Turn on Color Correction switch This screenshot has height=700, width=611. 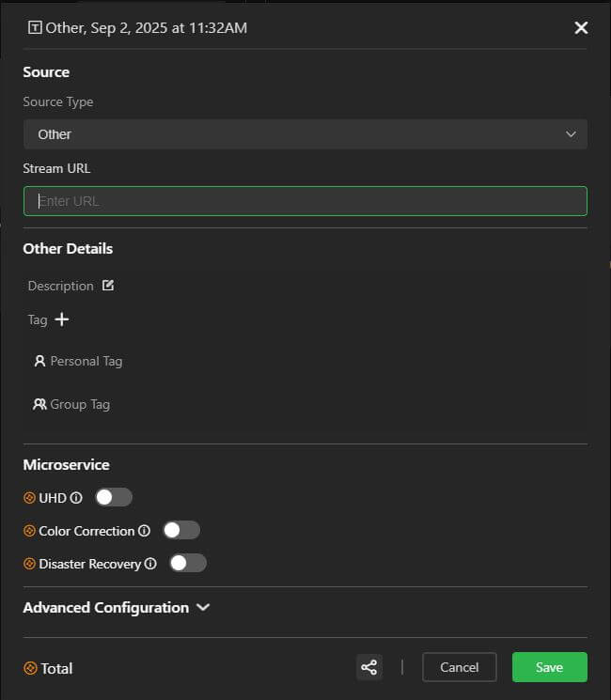pyautogui.click(x=181, y=530)
